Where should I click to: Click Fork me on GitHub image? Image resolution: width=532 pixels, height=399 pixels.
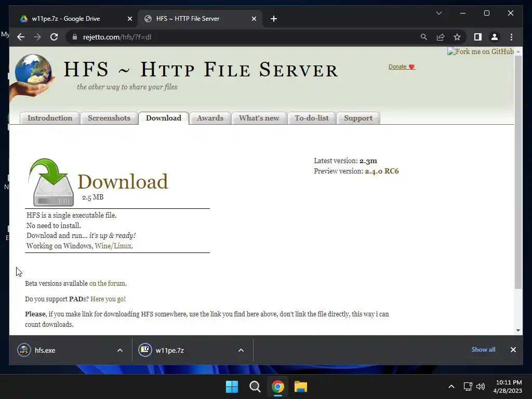pos(481,51)
